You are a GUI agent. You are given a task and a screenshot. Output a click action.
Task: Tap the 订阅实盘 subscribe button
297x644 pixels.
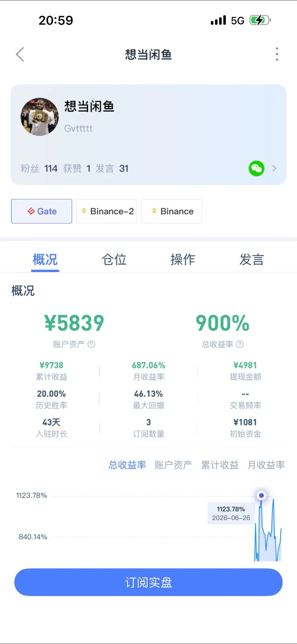148,582
